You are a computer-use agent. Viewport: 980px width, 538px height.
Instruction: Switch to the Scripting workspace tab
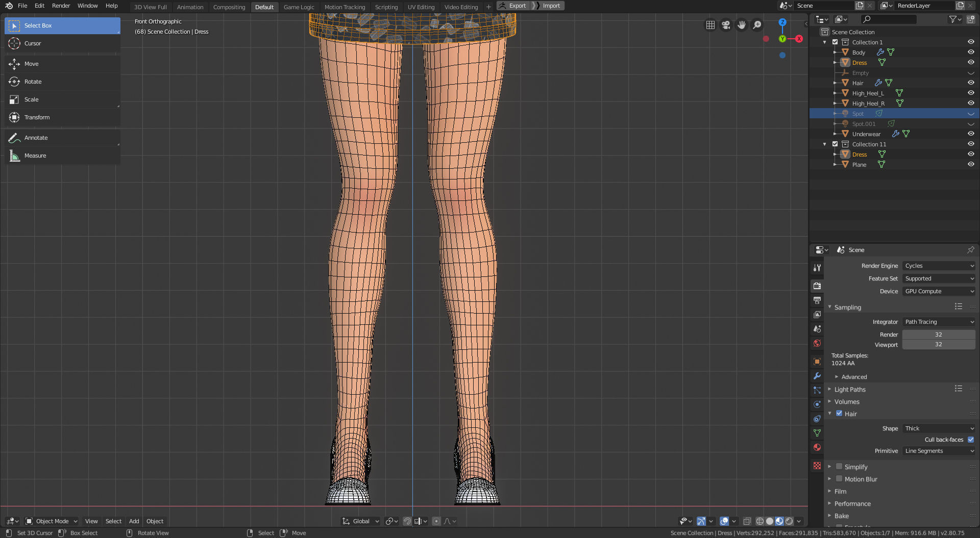(386, 7)
